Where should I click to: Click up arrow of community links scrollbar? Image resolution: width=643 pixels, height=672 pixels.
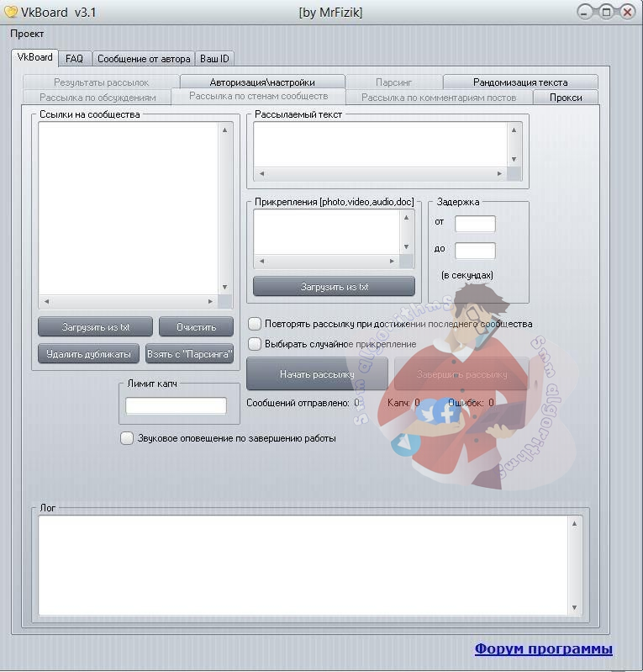225,130
